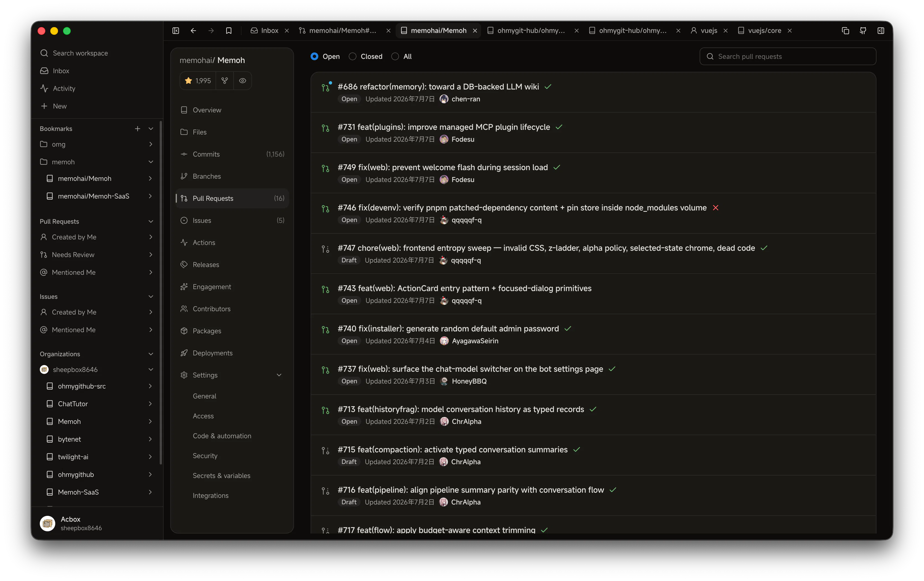The image size is (924, 581).
Task: Select the All pull requests radio button
Action: [x=395, y=56]
